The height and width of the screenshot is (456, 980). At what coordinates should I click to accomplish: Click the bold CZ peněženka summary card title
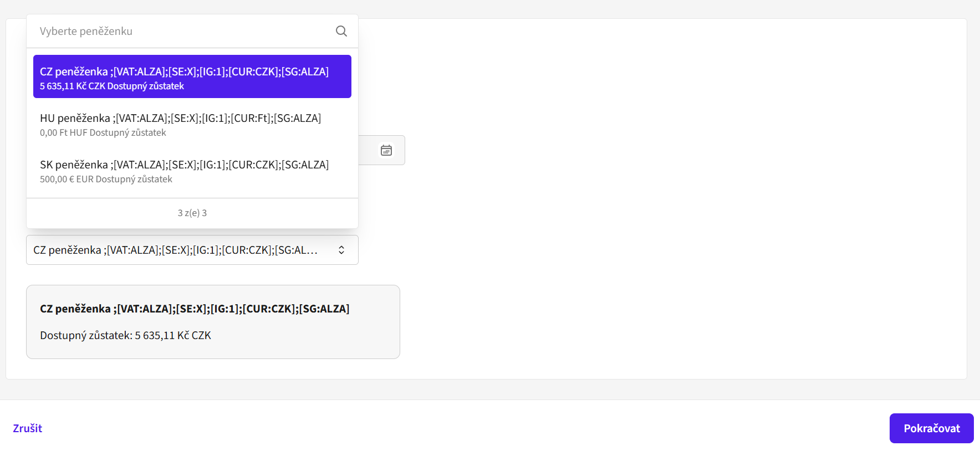tap(195, 309)
